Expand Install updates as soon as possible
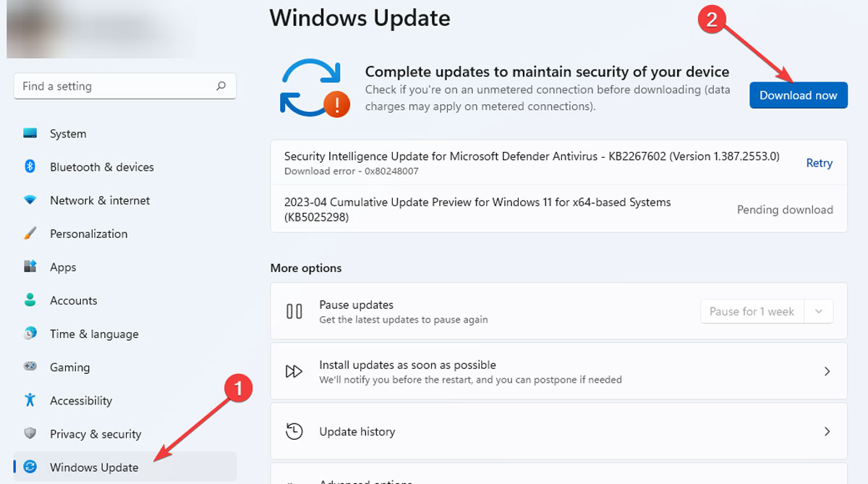The height and width of the screenshot is (484, 868). tap(827, 371)
